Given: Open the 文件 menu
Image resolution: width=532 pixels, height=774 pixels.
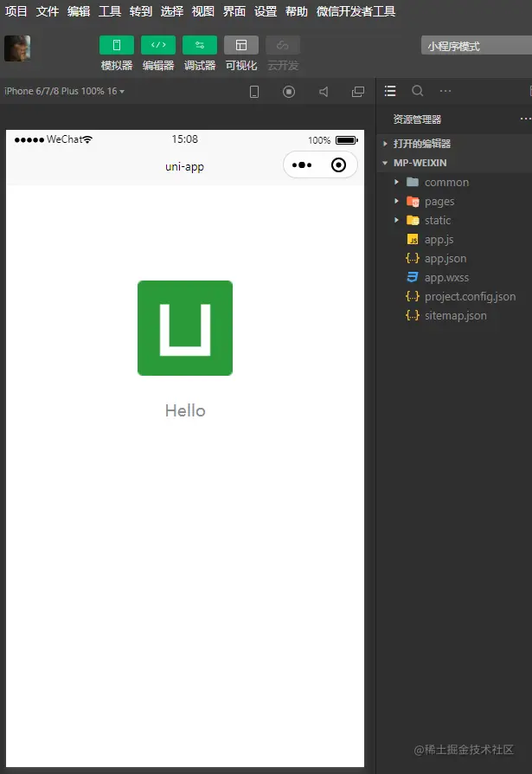Looking at the screenshot, I should coord(48,11).
